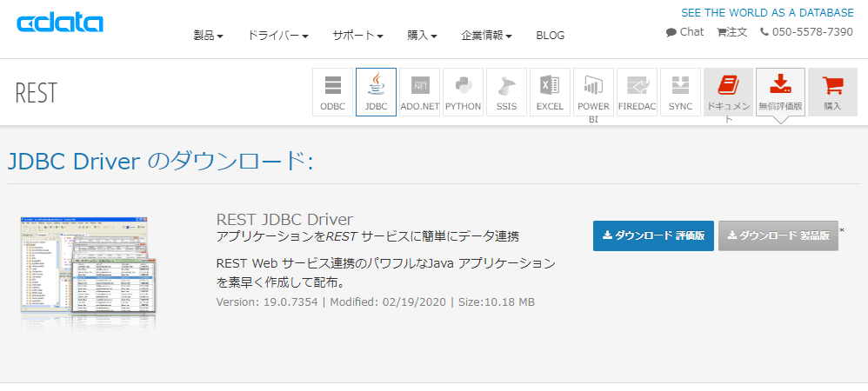868x391 pixels.
Task: Expand the 企業情報 menu
Action: (x=486, y=36)
